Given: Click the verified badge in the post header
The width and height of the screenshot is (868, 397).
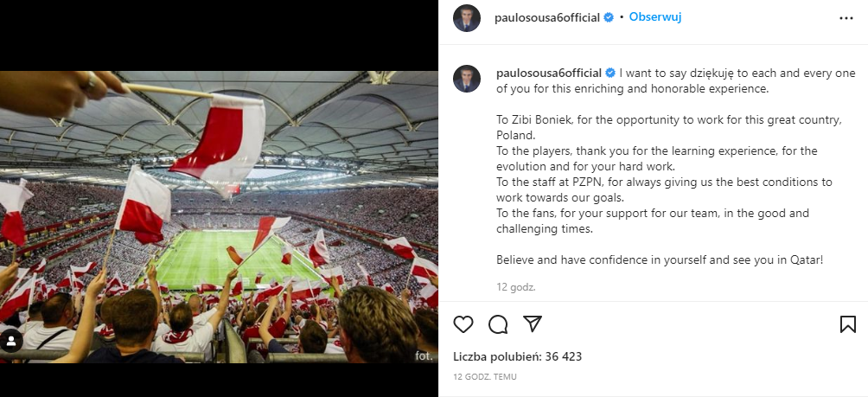Looking at the screenshot, I should point(608,18).
